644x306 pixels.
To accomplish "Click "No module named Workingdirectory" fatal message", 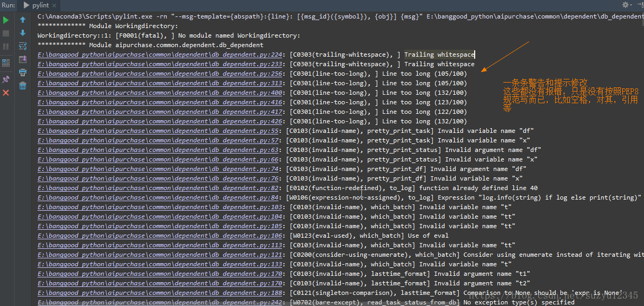I will [239, 35].
